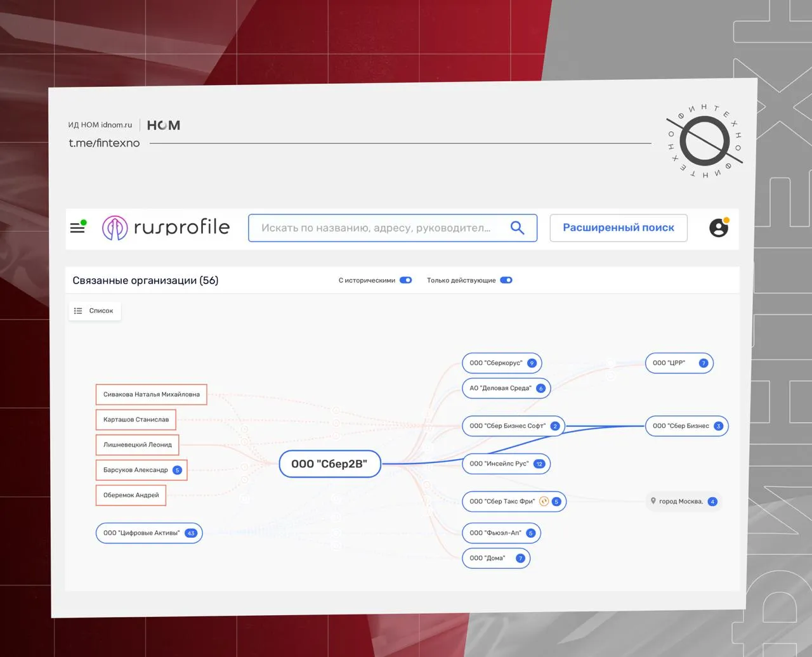Click the НОМ logo text

[164, 126]
